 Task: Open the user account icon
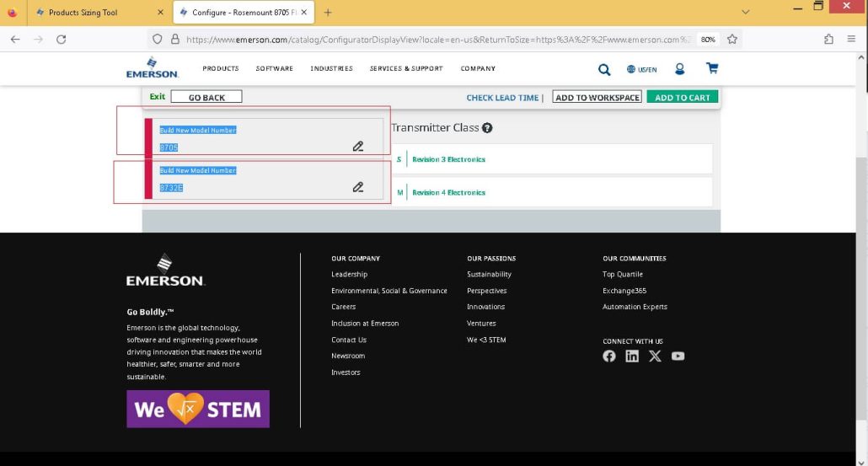coord(680,68)
